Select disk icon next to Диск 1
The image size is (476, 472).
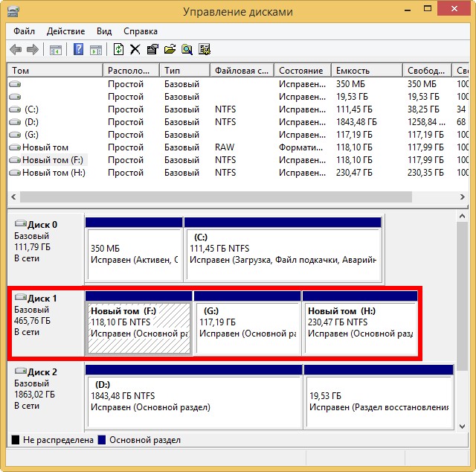(x=21, y=297)
